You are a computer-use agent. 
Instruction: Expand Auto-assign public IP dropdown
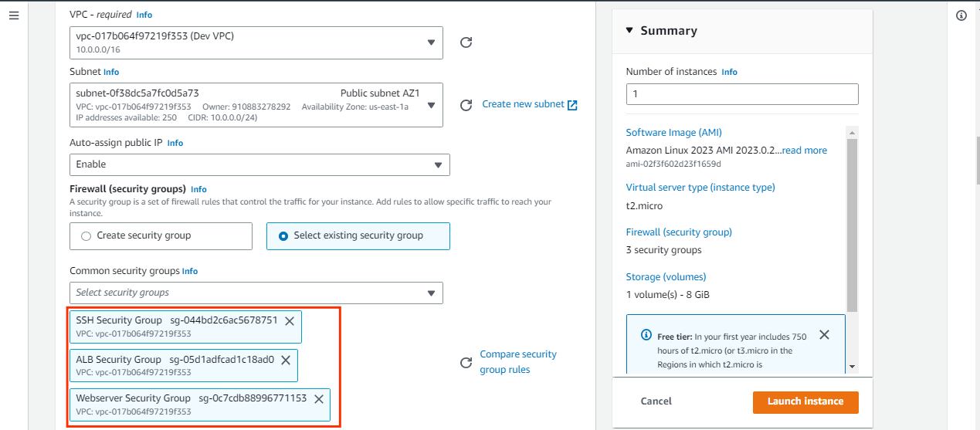pyautogui.click(x=259, y=164)
